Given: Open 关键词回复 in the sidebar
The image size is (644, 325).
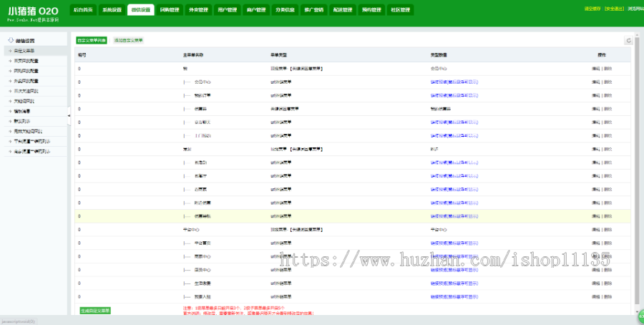Looking at the screenshot, I should [36, 101].
